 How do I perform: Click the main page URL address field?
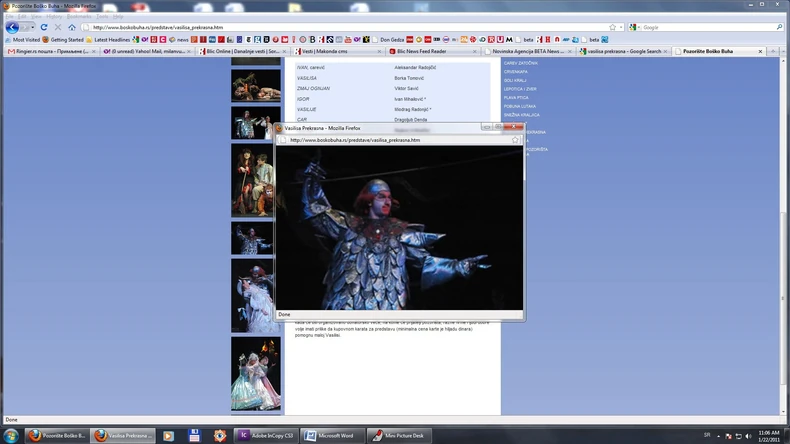point(340,27)
